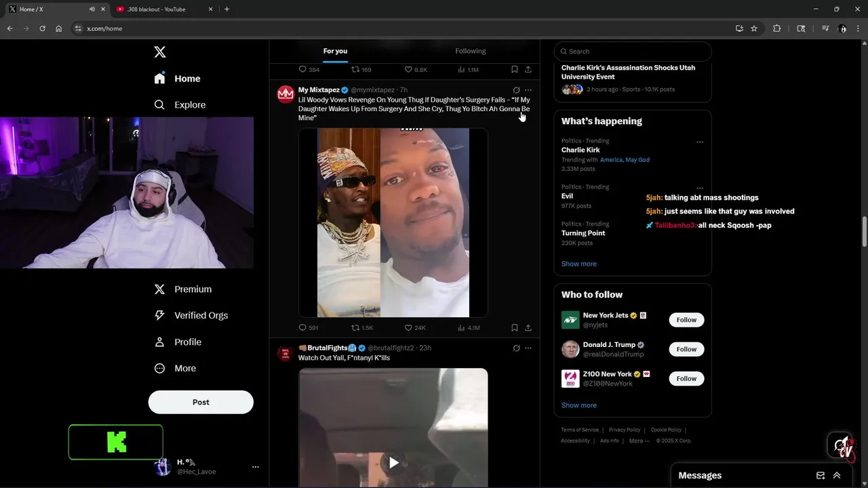This screenshot has width=868, height=488.
Task: View count icon 1.1M on top post
Action: point(468,70)
